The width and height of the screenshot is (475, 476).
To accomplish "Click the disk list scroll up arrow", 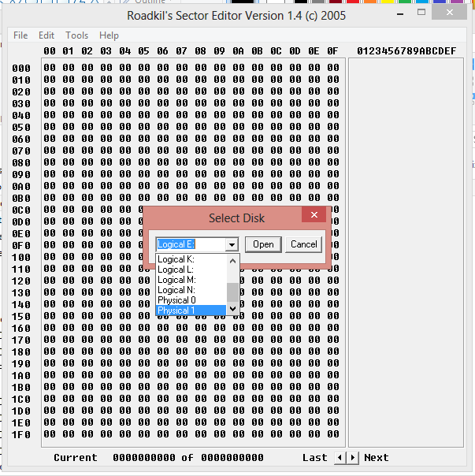I will 233,261.
